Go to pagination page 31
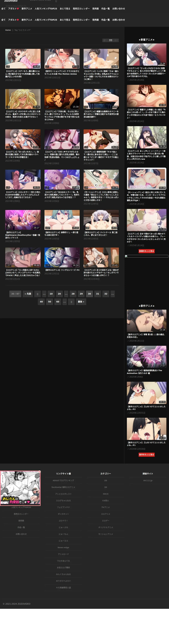 (98, 294)
